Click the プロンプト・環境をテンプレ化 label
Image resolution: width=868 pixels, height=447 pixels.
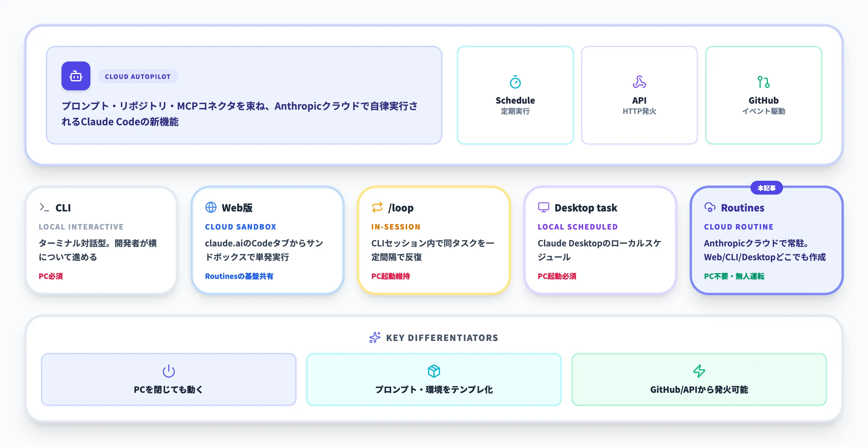tap(434, 390)
